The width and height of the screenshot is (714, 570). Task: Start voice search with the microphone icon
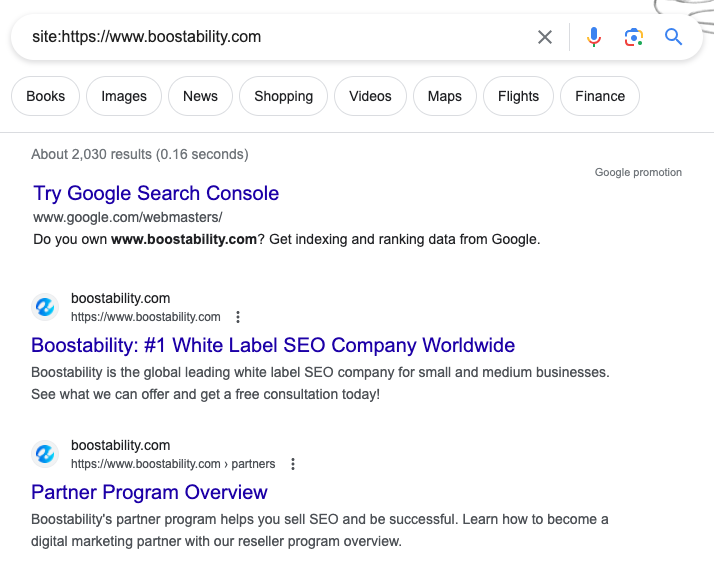tap(594, 37)
